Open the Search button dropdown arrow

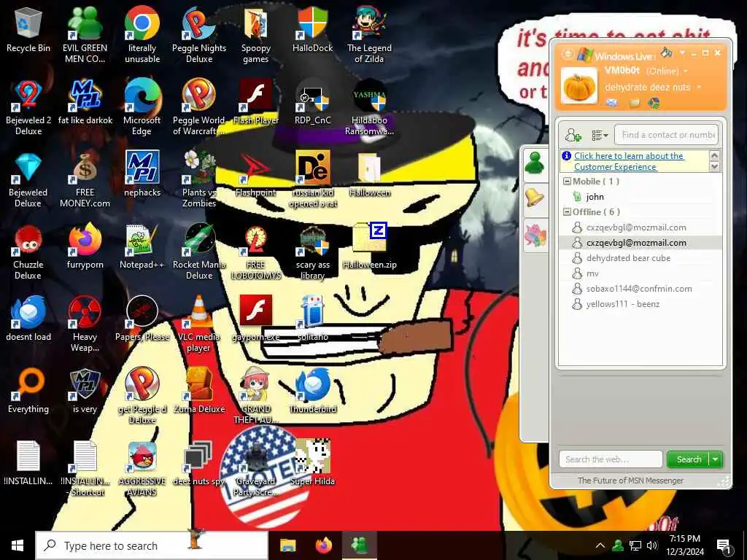[716, 459]
